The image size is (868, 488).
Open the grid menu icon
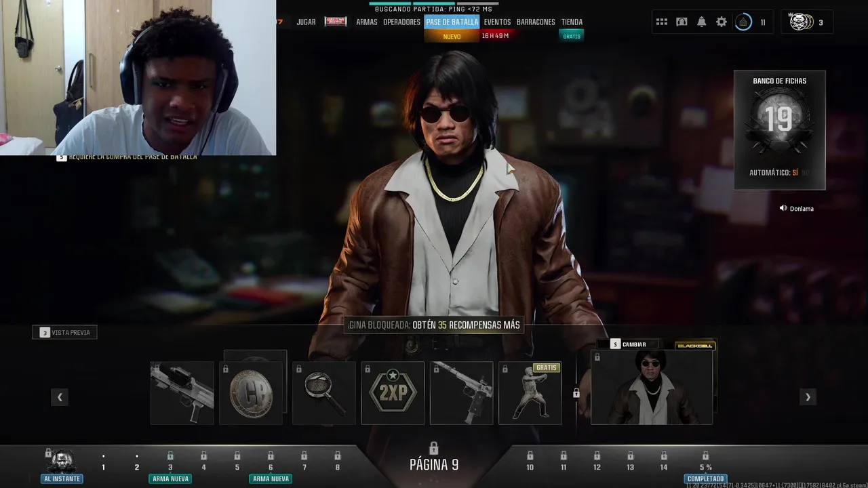(x=662, y=22)
